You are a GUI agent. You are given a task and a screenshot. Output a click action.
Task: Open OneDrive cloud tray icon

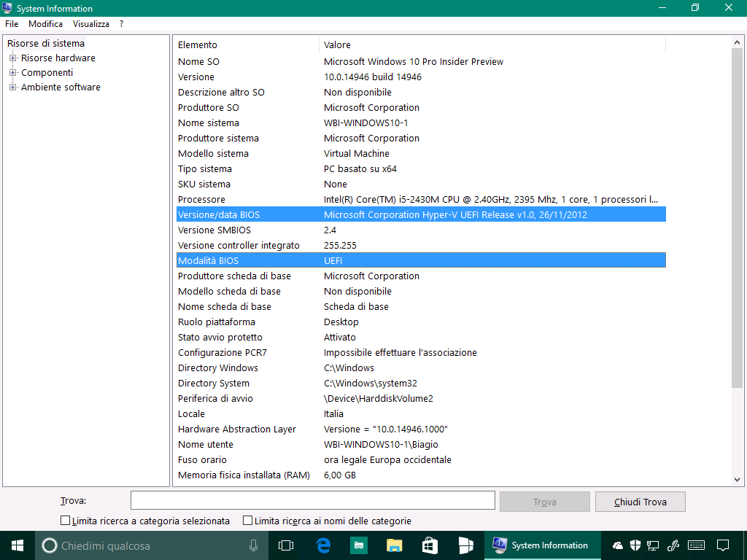point(617,545)
